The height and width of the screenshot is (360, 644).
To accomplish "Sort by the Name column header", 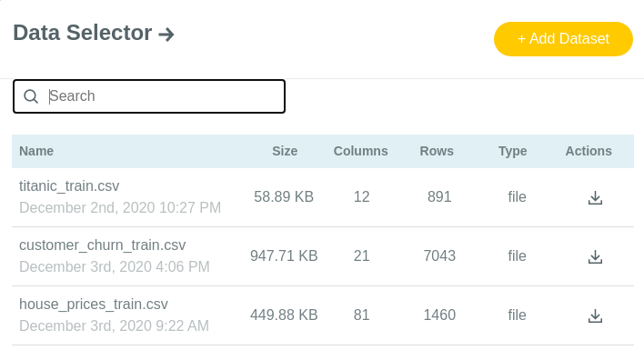I will 36,151.
